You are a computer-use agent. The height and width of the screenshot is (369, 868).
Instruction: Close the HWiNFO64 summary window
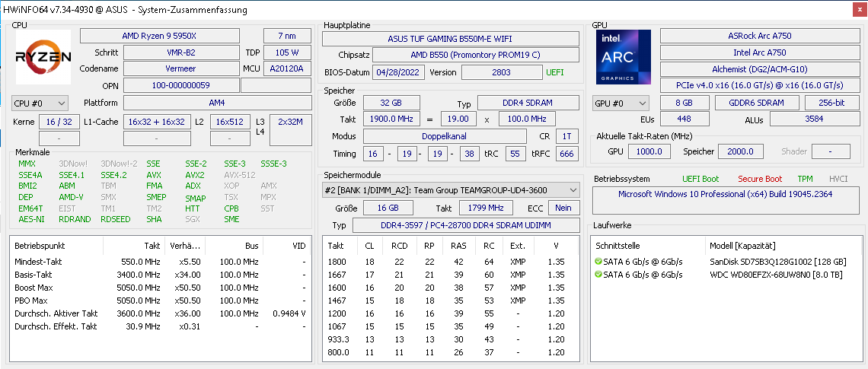[859, 9]
